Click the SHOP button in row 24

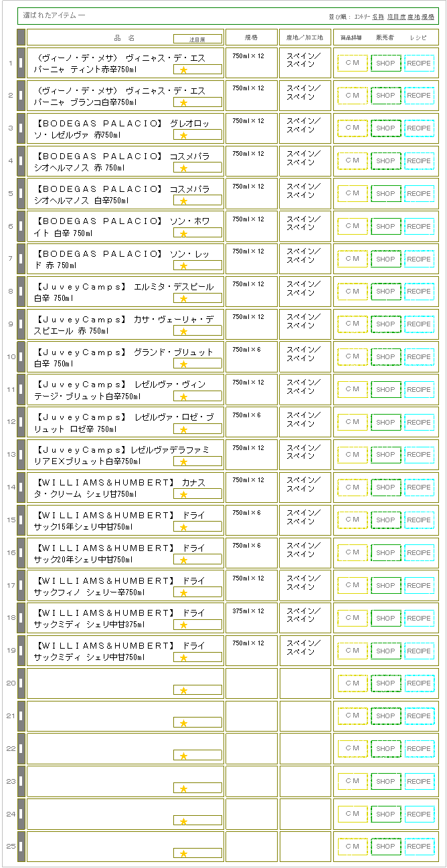tap(385, 815)
